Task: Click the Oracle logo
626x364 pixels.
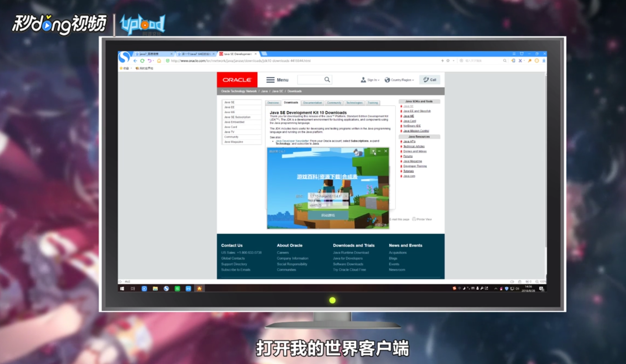Action: coord(237,80)
